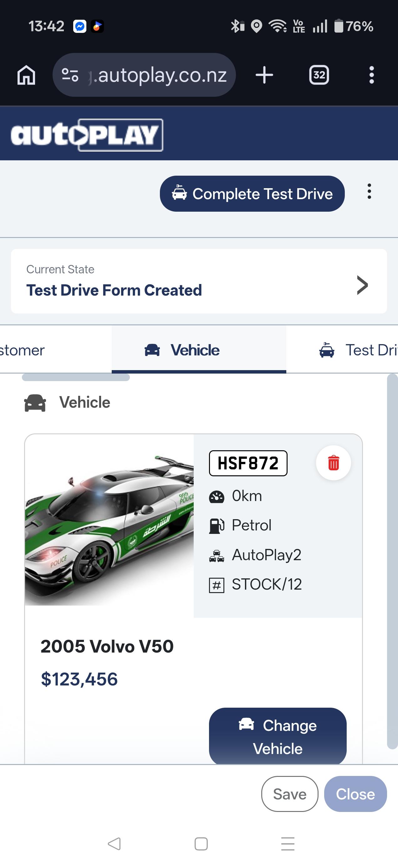This screenshot has width=398, height=868.
Task: Expand the Current State chevron
Action: pyautogui.click(x=362, y=285)
